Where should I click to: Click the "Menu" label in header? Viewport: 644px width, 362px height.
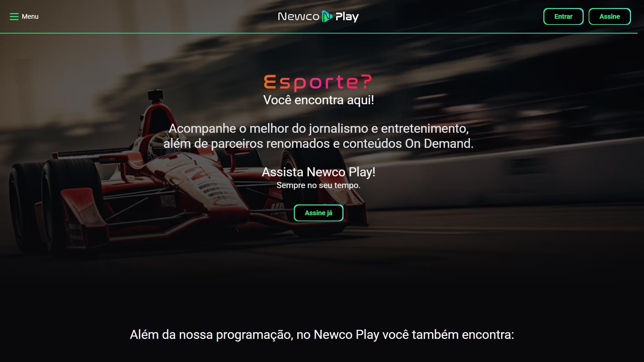point(30,16)
